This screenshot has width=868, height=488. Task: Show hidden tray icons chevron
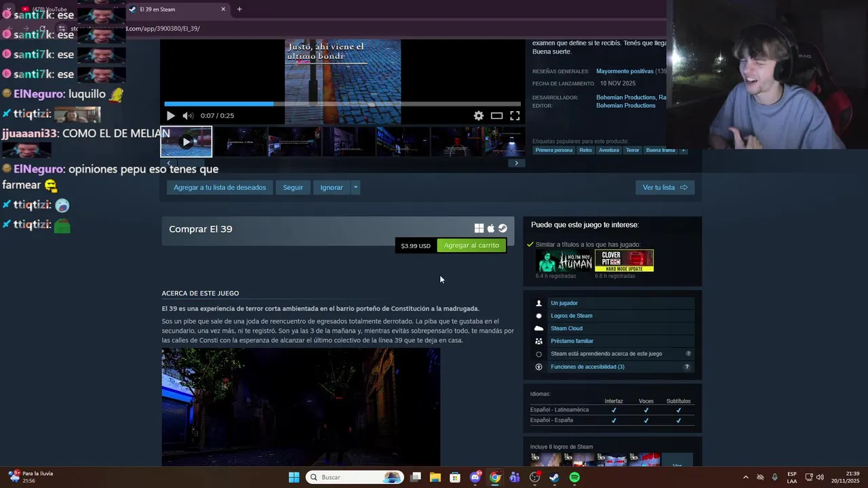[746, 477]
